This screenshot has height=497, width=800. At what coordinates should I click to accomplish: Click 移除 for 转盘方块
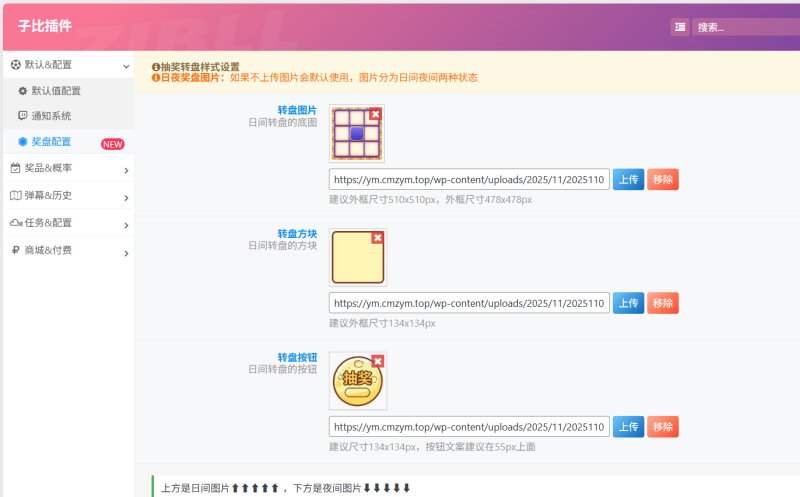coord(663,303)
